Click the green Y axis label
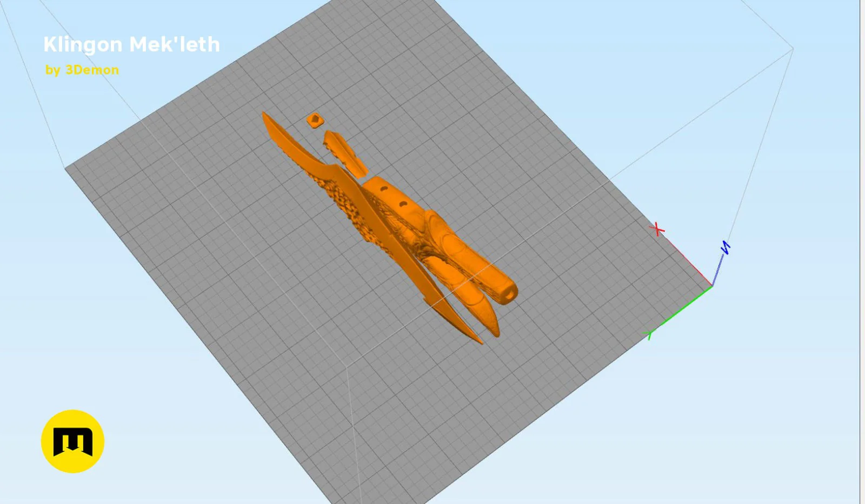This screenshot has width=865, height=504. (x=649, y=334)
